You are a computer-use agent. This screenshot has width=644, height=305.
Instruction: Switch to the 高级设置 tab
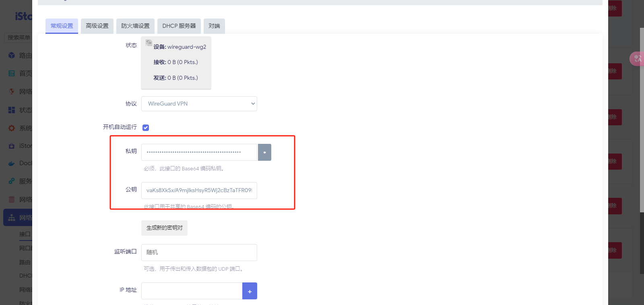coord(97,26)
